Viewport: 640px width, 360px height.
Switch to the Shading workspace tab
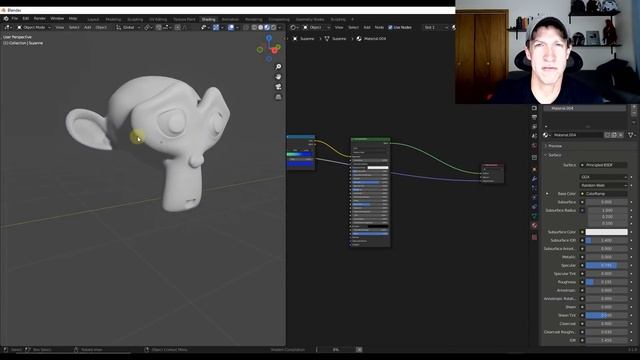click(x=209, y=19)
